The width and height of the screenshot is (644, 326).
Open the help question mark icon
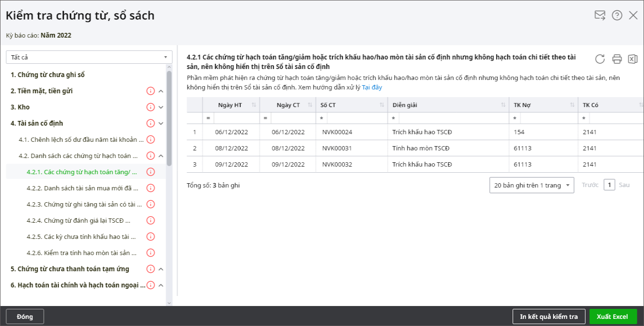pyautogui.click(x=617, y=15)
